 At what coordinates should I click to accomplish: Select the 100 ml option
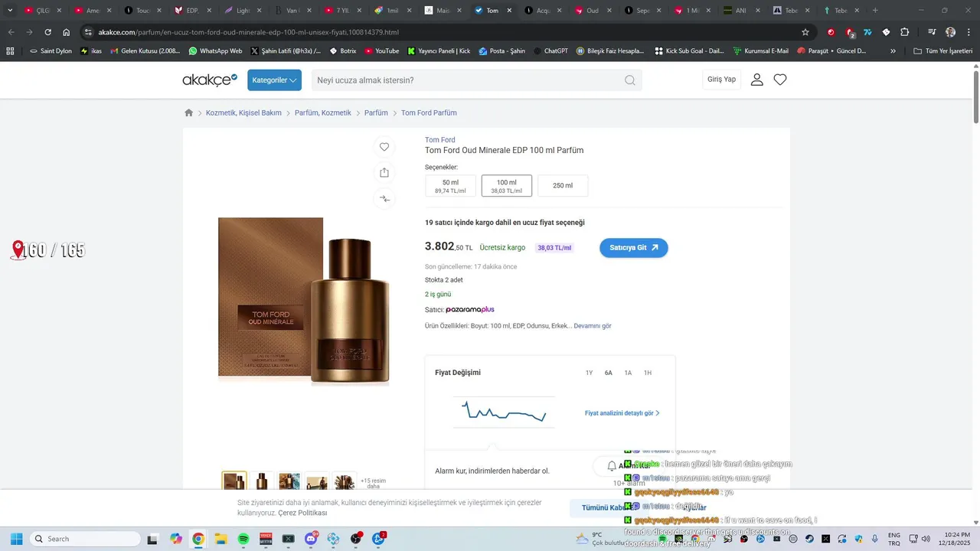pos(506,186)
